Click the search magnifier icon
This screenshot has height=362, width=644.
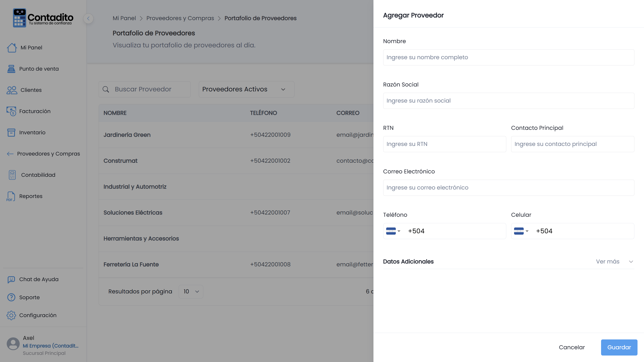point(106,89)
